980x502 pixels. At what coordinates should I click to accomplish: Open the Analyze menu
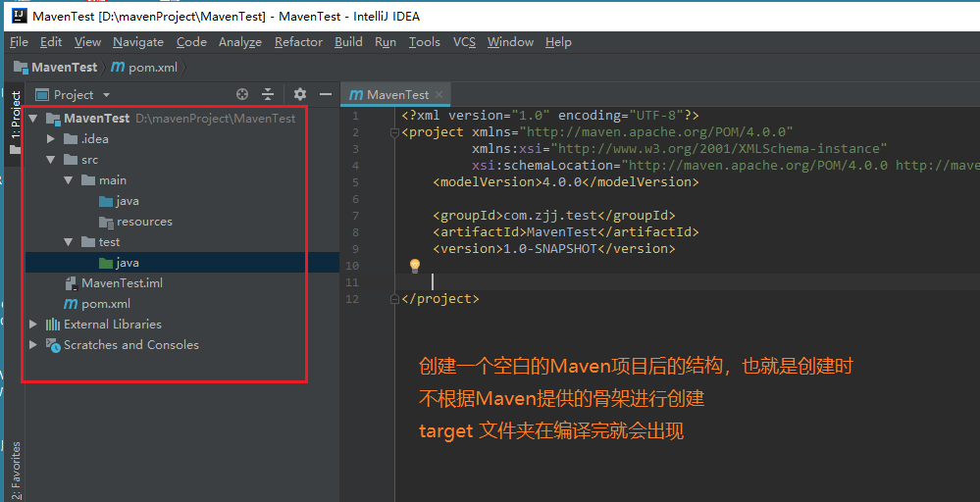tap(240, 42)
